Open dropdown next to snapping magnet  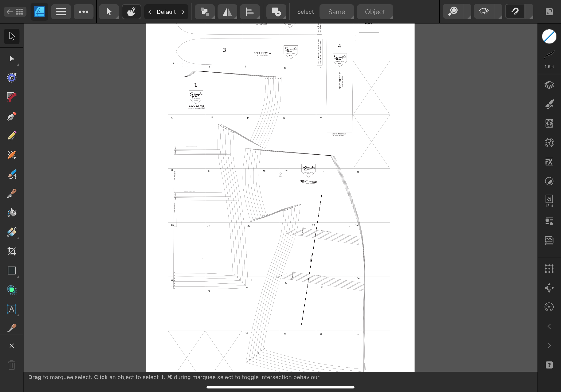pos(529,12)
